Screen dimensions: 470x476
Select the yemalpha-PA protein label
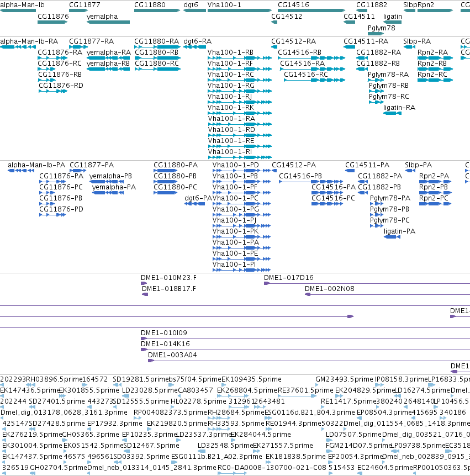tap(114, 187)
